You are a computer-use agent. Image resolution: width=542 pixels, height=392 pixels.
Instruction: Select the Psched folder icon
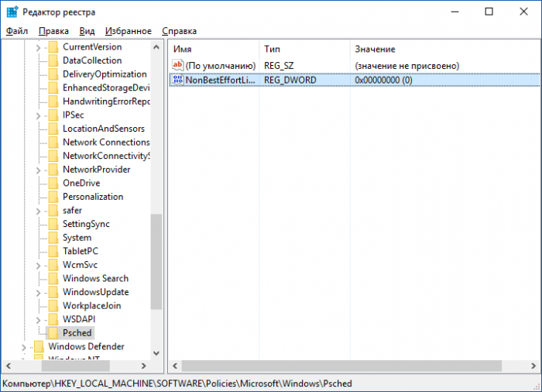[x=53, y=333]
